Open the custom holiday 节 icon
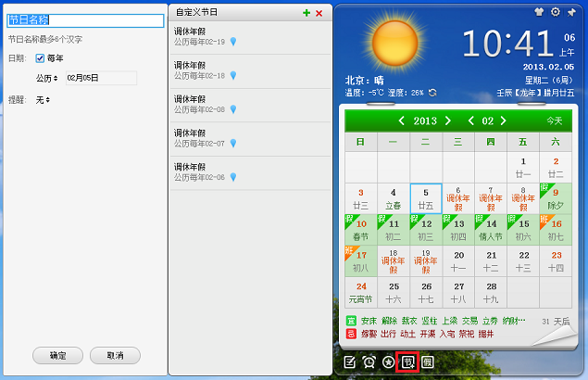This screenshot has width=588, height=380. (x=407, y=362)
